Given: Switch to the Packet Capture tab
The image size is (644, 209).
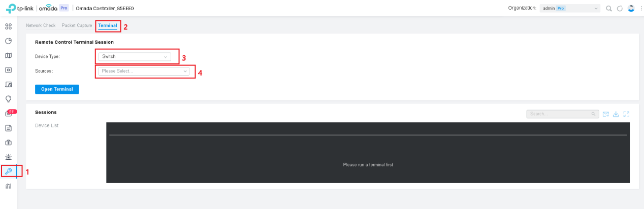Looking at the screenshot, I should 77,25.
